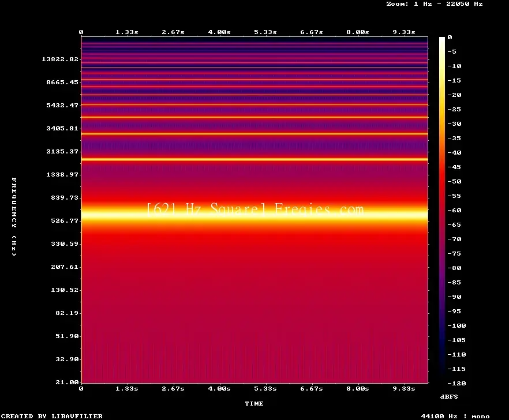Click "1.33s" on the top time axis
The width and height of the screenshot is (509, 420).
pyautogui.click(x=127, y=32)
